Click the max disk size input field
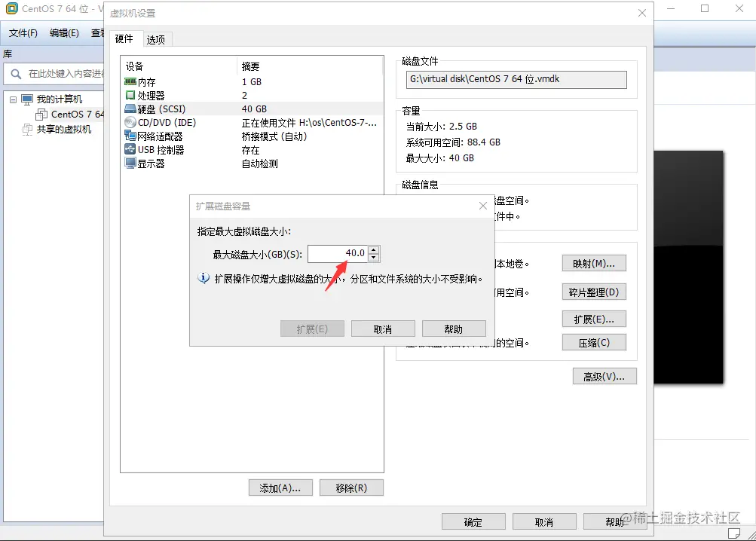Screen dimensions: 756x541 (x=338, y=254)
